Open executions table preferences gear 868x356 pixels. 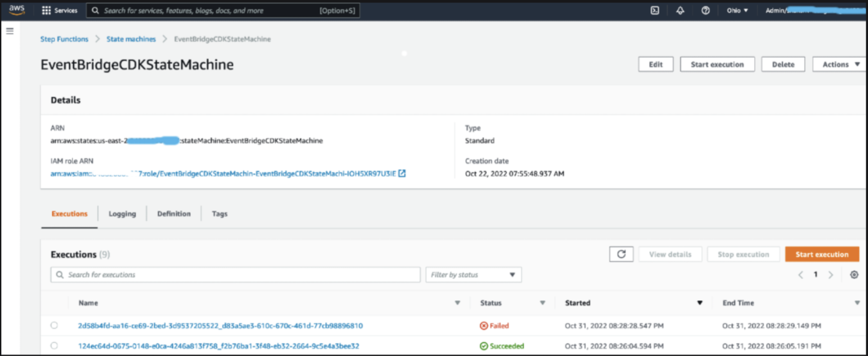[x=854, y=274]
